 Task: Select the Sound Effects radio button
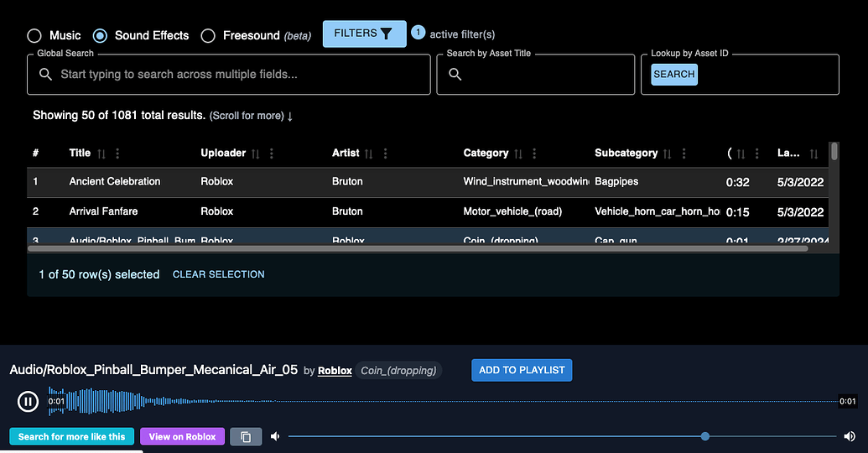pos(100,36)
